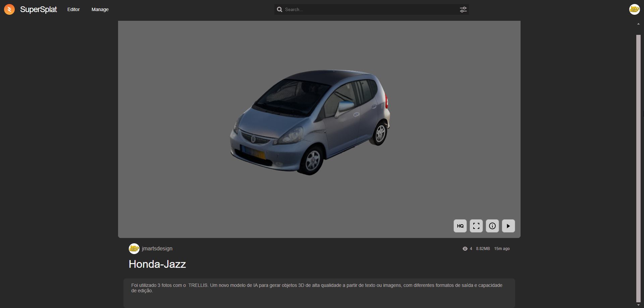Click the scrollbar down arrow
Screen dimensions: 644x308
[638, 305]
